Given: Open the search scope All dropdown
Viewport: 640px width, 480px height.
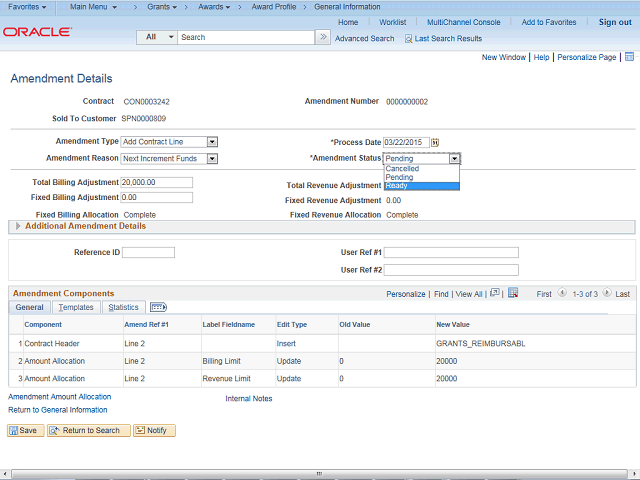Looking at the screenshot, I should 157,37.
